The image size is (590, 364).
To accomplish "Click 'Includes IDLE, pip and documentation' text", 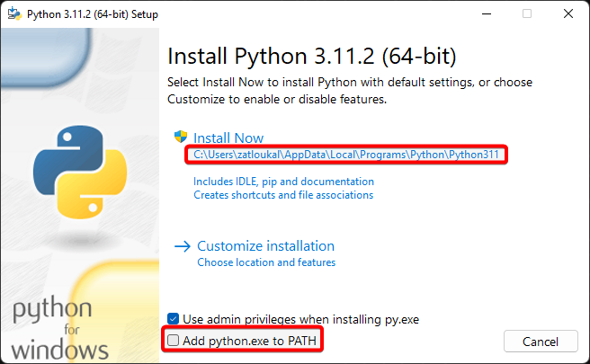I will click(x=283, y=182).
